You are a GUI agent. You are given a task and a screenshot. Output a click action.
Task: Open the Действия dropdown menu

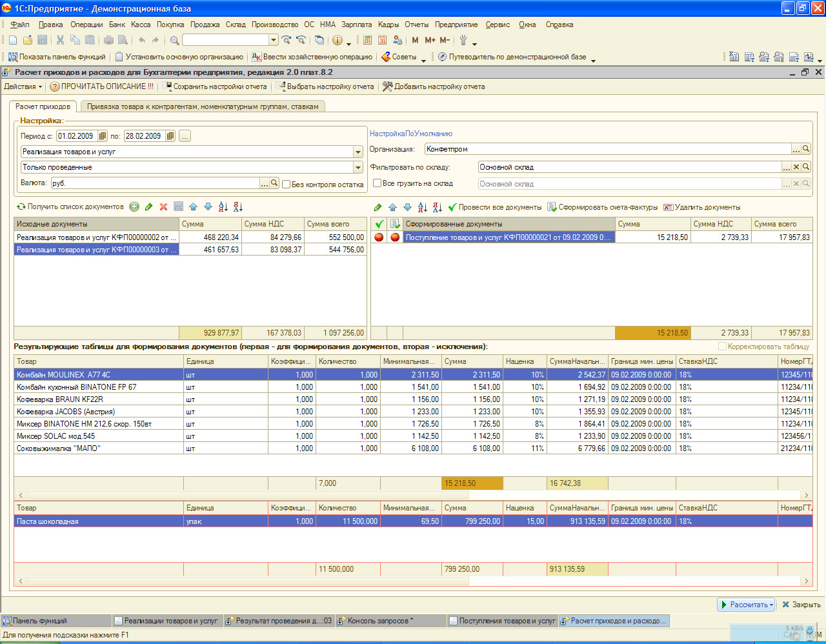tap(23, 86)
